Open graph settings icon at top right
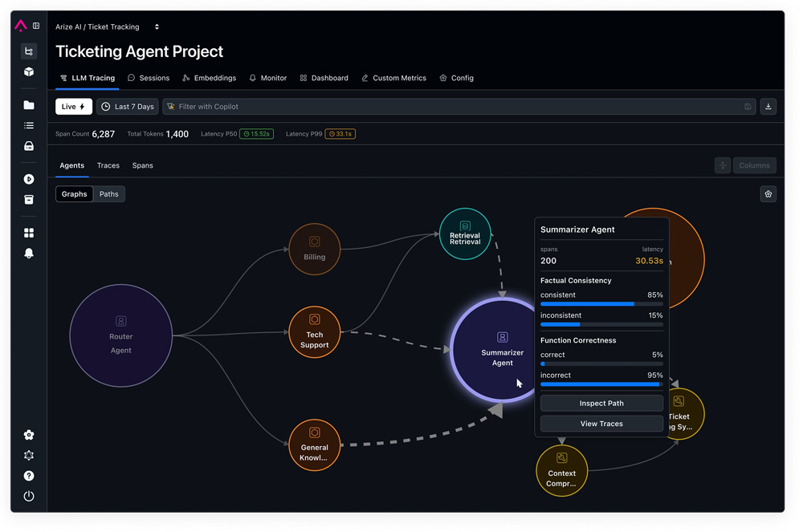Screen dimensions: 803x532 (x=768, y=194)
